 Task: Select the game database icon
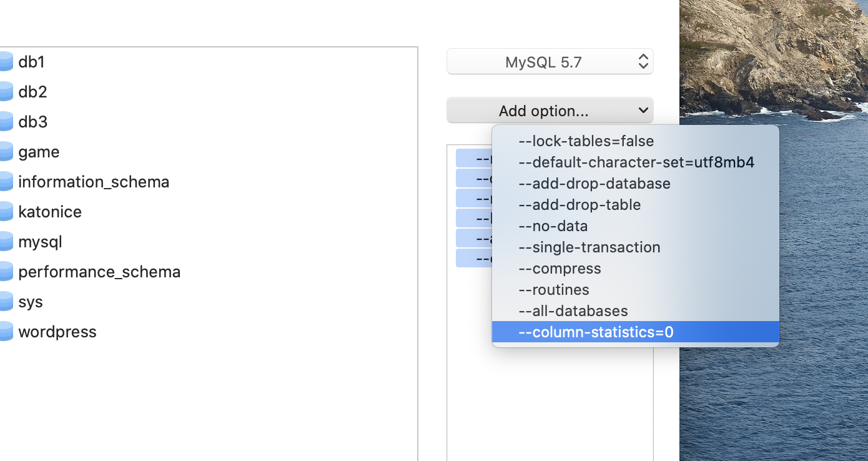(6, 151)
